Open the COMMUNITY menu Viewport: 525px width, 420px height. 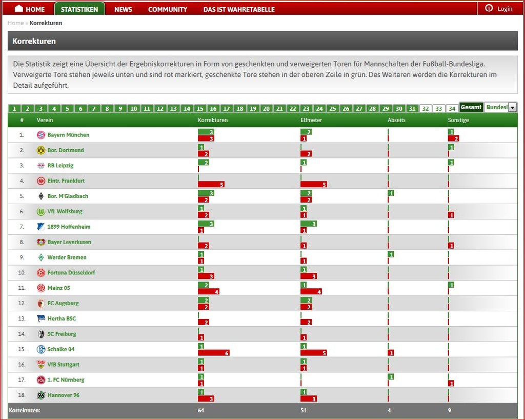coord(168,9)
